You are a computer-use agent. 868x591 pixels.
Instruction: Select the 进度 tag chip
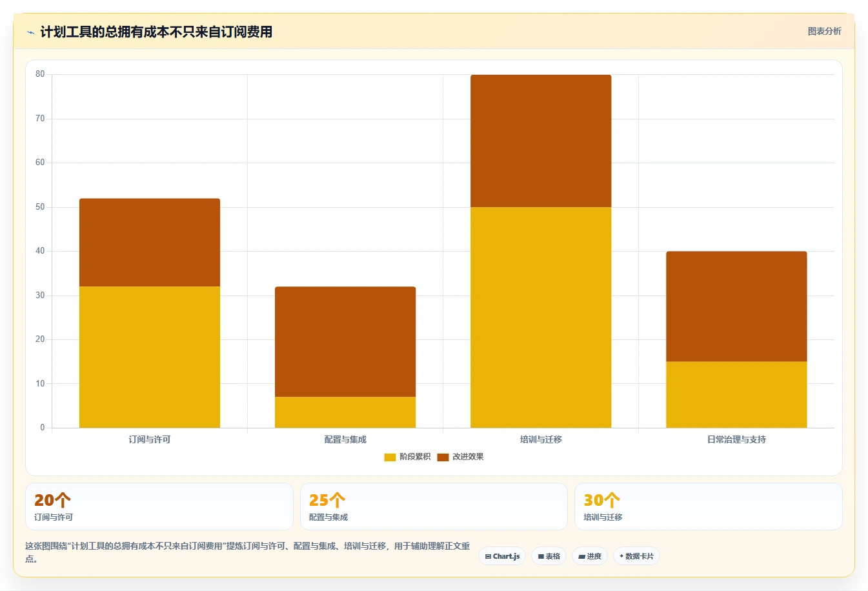pyautogui.click(x=590, y=556)
